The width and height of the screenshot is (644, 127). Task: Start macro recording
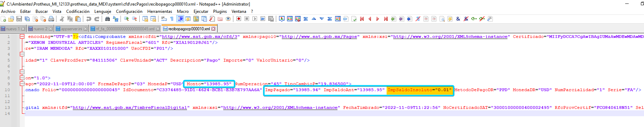pyautogui.click(x=239, y=19)
